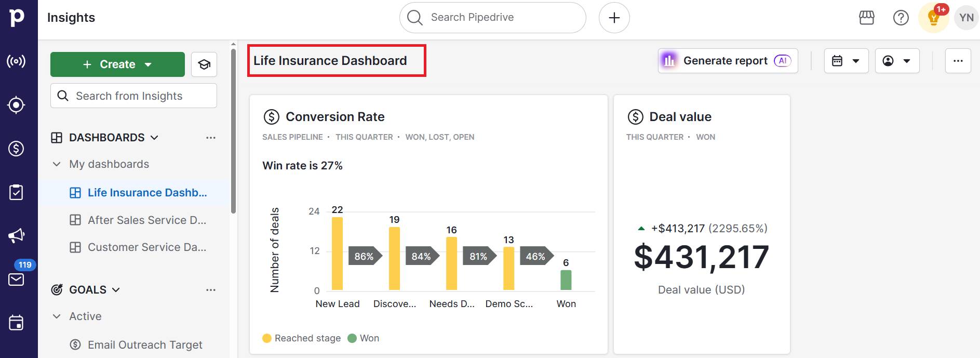Click the New Lead yellow bar
The height and width of the screenshot is (358, 980).
point(338,254)
